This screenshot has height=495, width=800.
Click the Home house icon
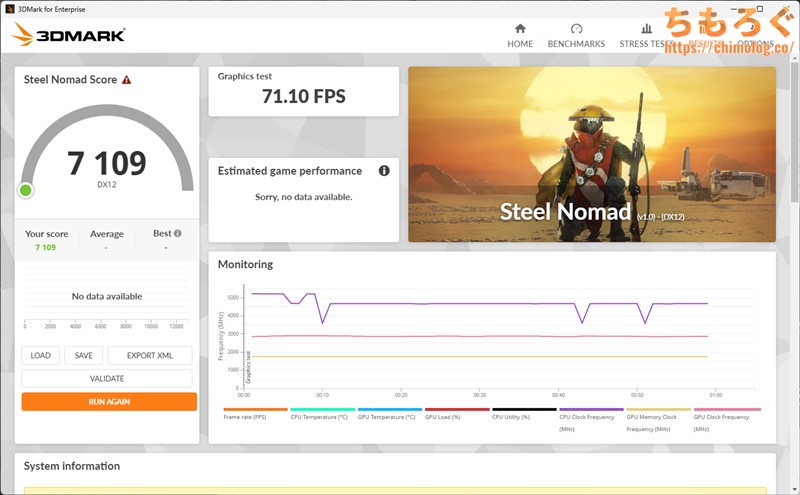(x=520, y=28)
